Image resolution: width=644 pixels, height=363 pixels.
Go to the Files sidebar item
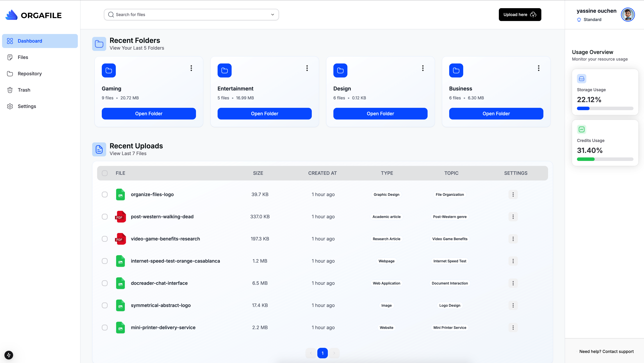tap(23, 57)
